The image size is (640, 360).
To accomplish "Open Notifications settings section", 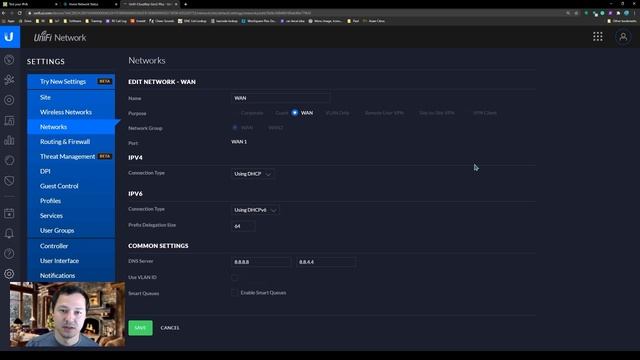I will pyautogui.click(x=71, y=276).
